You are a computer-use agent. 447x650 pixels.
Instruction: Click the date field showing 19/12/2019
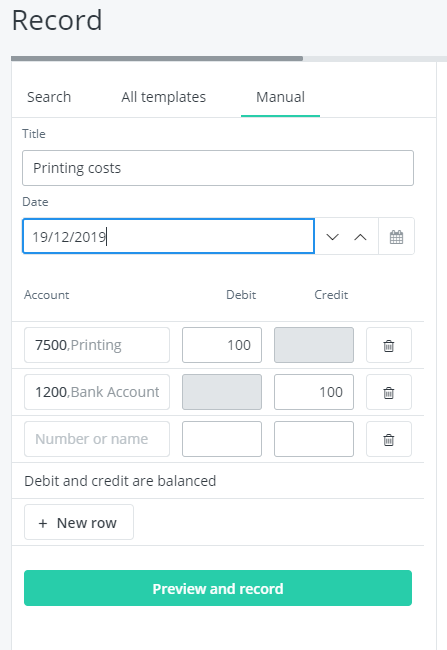point(168,236)
